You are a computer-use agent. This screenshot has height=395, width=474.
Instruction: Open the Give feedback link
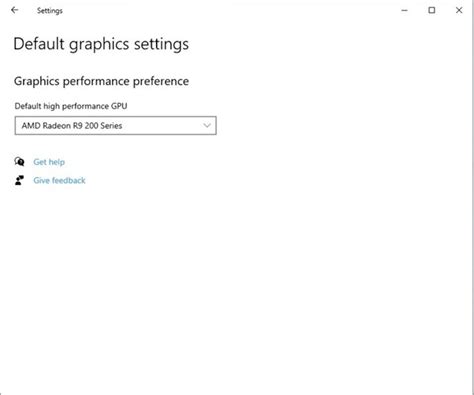pyautogui.click(x=59, y=180)
